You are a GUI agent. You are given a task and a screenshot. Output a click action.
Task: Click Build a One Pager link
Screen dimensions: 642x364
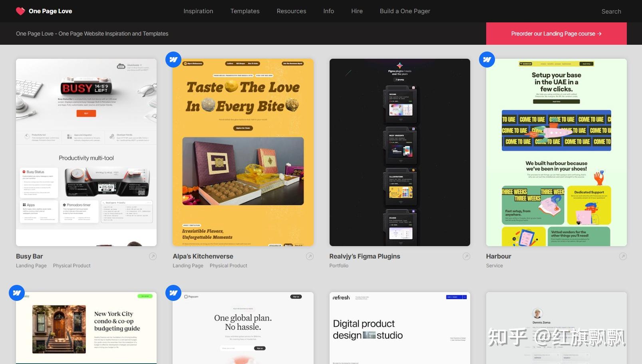[405, 11]
